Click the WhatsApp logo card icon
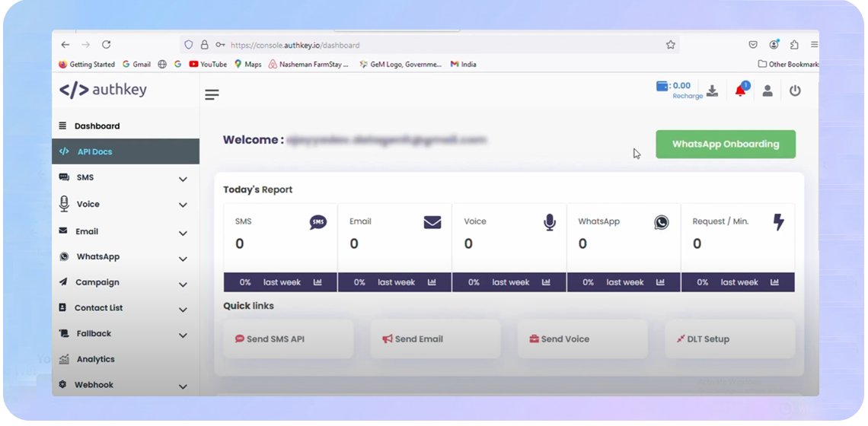The image size is (868, 426). tap(661, 222)
